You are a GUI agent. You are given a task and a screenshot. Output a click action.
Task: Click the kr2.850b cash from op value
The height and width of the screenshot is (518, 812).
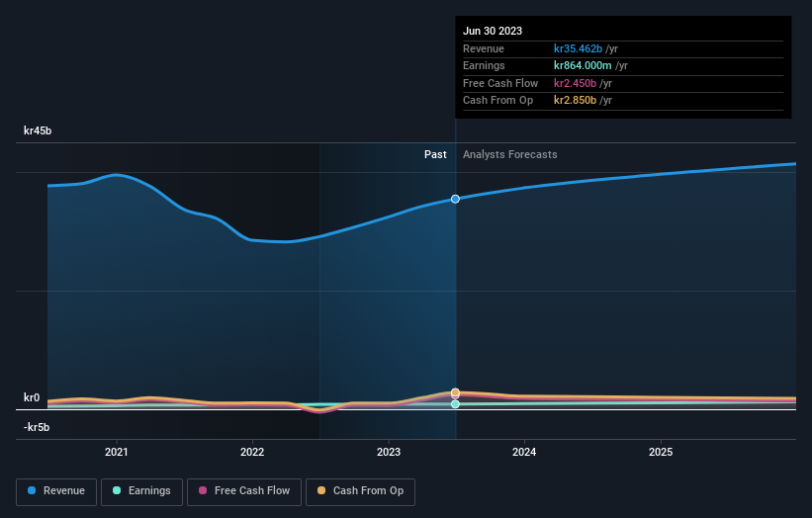pyautogui.click(x=575, y=101)
